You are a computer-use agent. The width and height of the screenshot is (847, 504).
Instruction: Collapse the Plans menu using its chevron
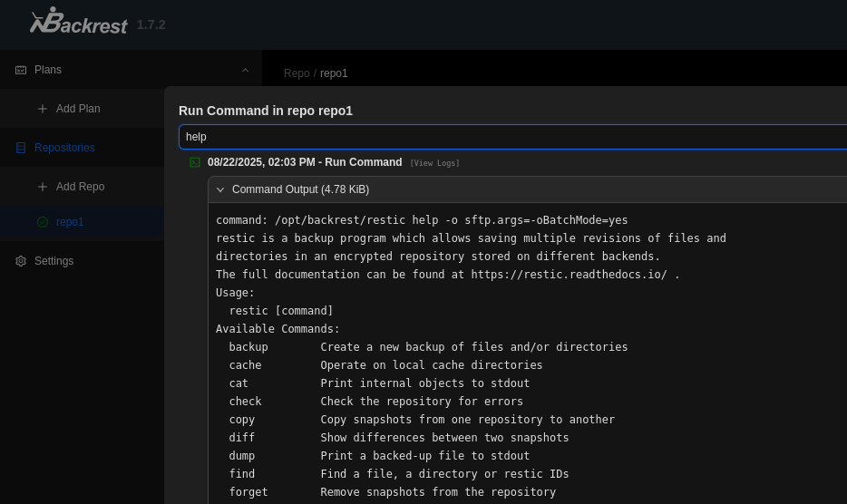(245, 70)
